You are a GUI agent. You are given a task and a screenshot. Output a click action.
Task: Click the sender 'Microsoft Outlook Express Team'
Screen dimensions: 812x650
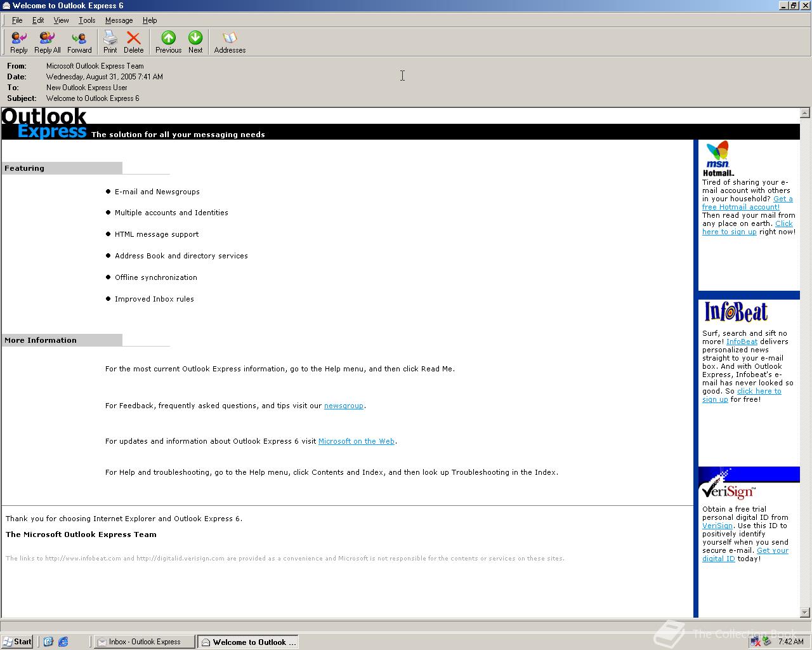[x=95, y=66]
